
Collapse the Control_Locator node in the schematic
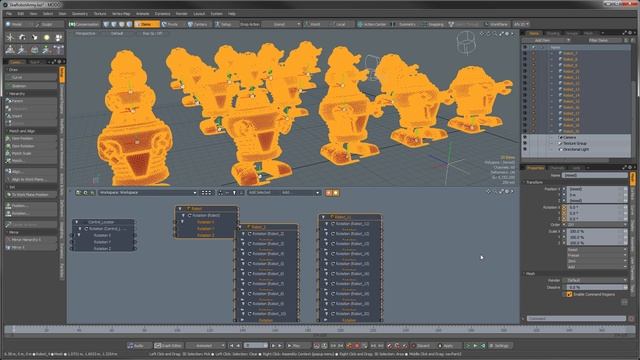pos(77,222)
